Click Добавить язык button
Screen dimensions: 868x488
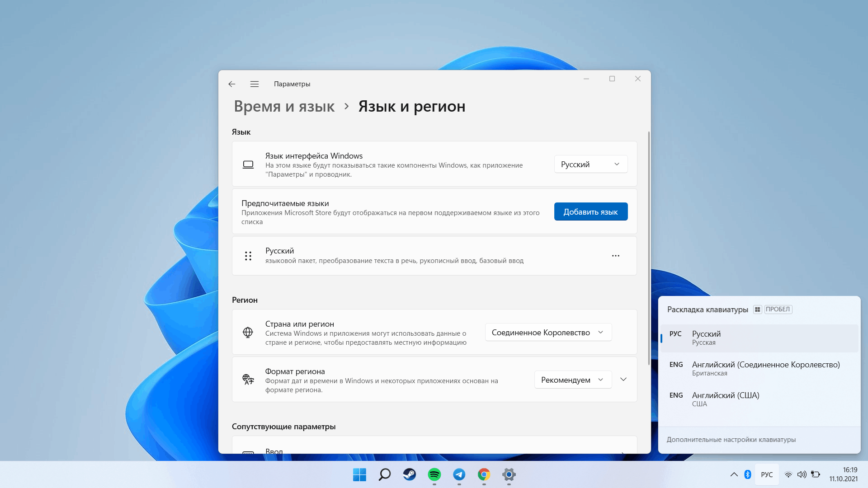[x=591, y=211]
